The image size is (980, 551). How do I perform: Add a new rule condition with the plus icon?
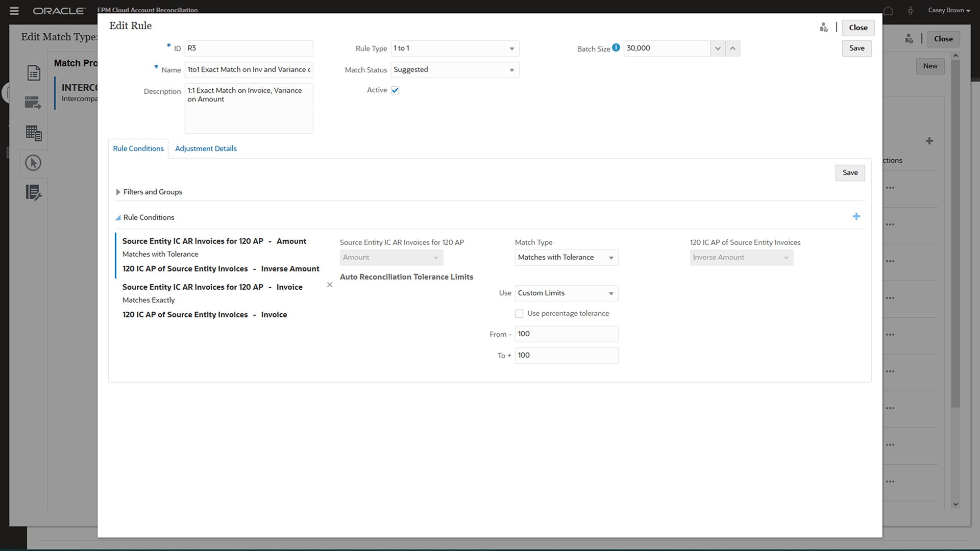[856, 216]
